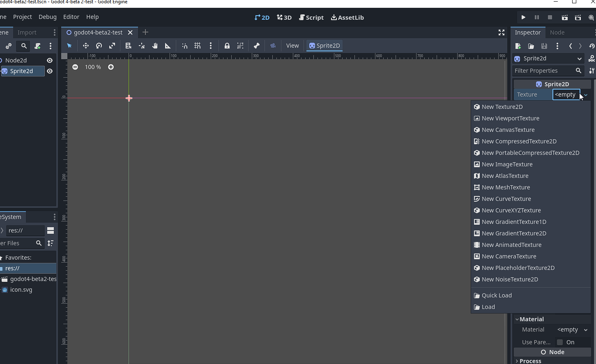Open the View menu in viewport toolbar
The width and height of the screenshot is (596, 364).
pos(292,46)
